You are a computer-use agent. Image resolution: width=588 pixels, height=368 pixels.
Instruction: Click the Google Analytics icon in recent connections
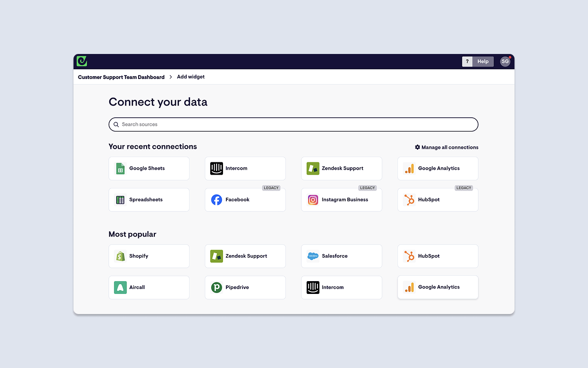[409, 168]
